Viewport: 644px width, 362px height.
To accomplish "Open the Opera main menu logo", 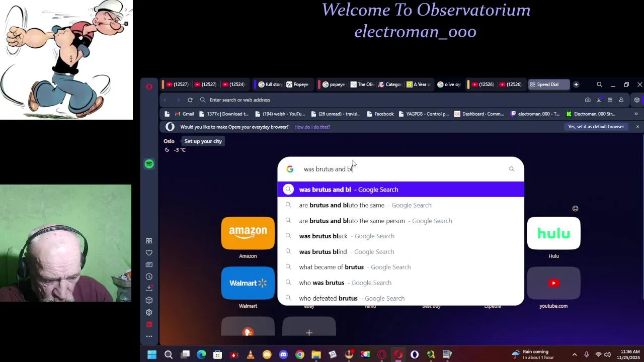I will pyautogui.click(x=149, y=86).
